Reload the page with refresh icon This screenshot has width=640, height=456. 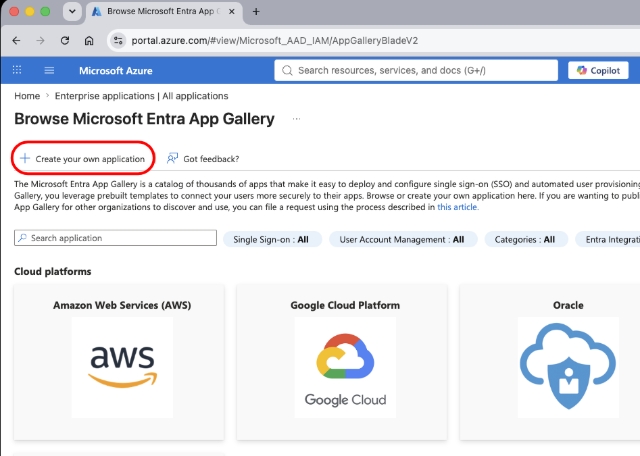tap(64, 40)
